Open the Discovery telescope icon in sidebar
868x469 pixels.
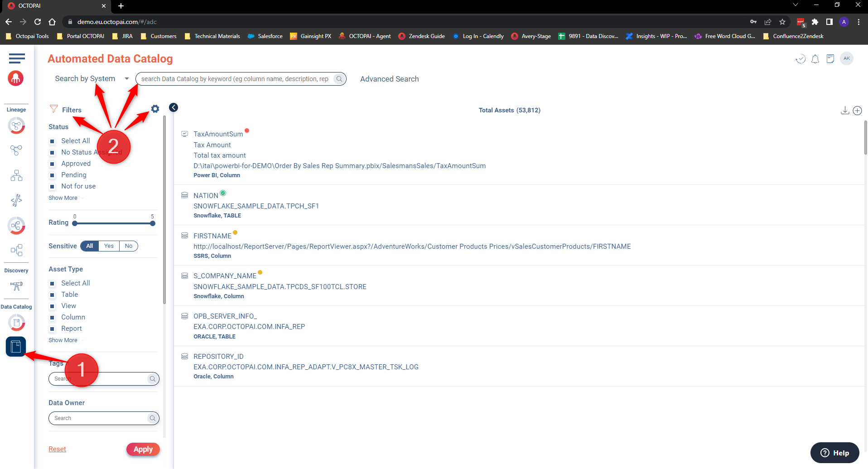[16, 286]
